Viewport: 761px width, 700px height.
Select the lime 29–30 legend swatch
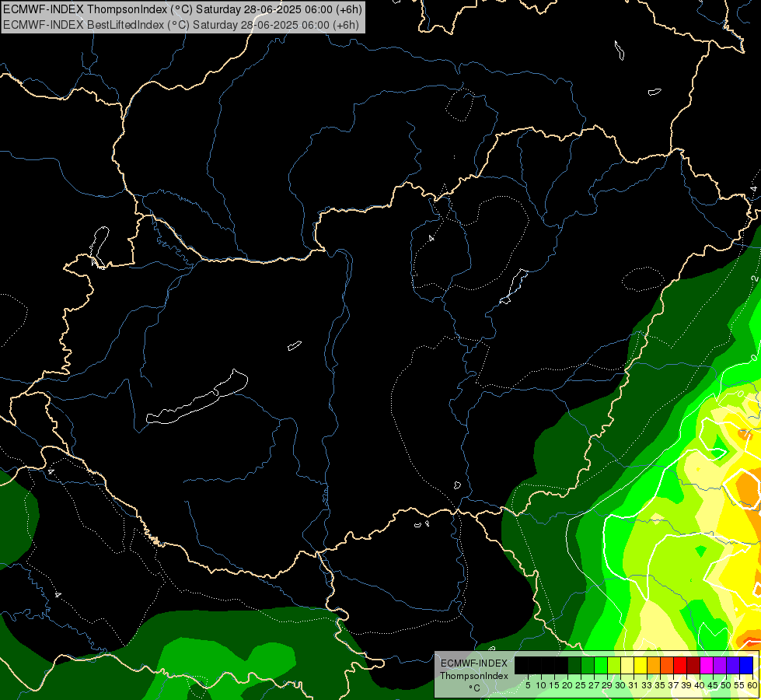click(x=614, y=665)
